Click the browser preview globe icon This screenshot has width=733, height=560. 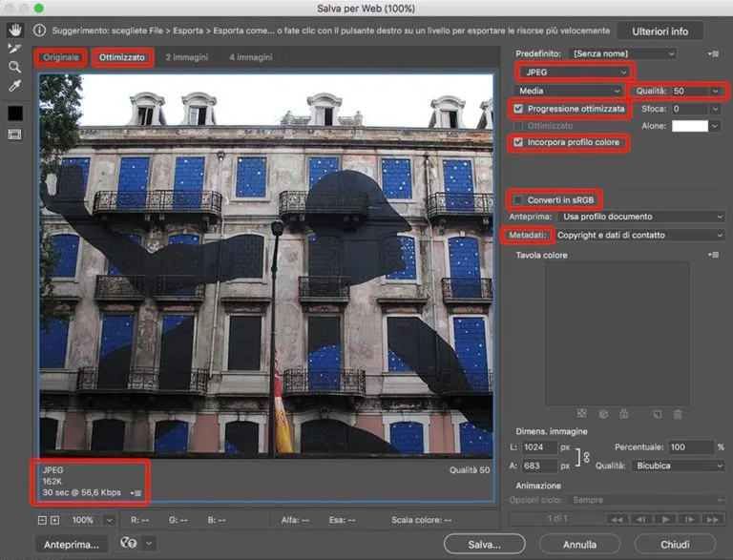[x=126, y=544]
